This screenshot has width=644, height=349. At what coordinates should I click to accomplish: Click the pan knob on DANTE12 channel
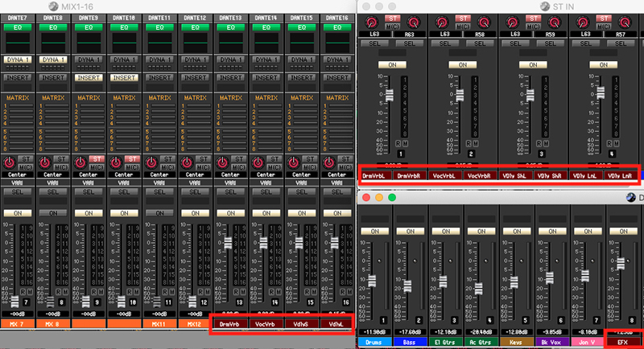(186, 162)
